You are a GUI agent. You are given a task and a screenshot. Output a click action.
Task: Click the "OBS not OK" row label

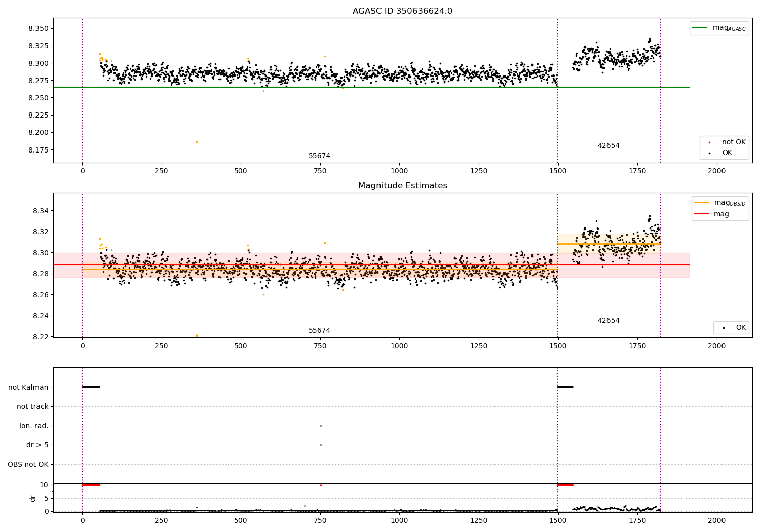click(28, 464)
